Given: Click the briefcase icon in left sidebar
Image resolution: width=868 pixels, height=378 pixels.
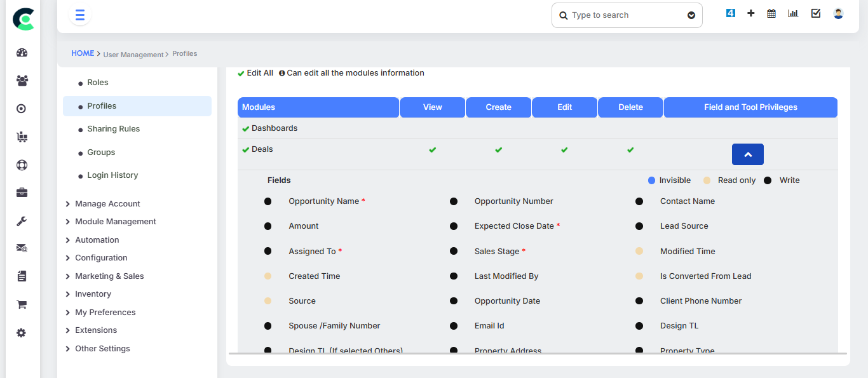Looking at the screenshot, I should coord(22,192).
